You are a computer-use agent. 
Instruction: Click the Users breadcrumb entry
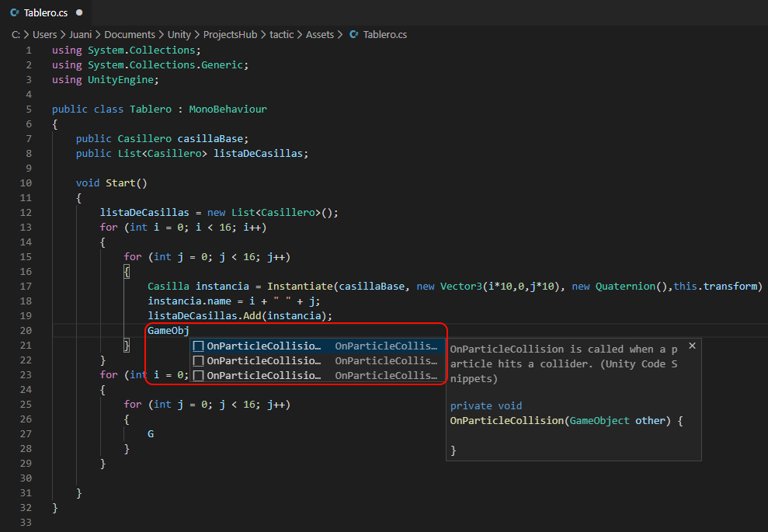tap(44, 34)
